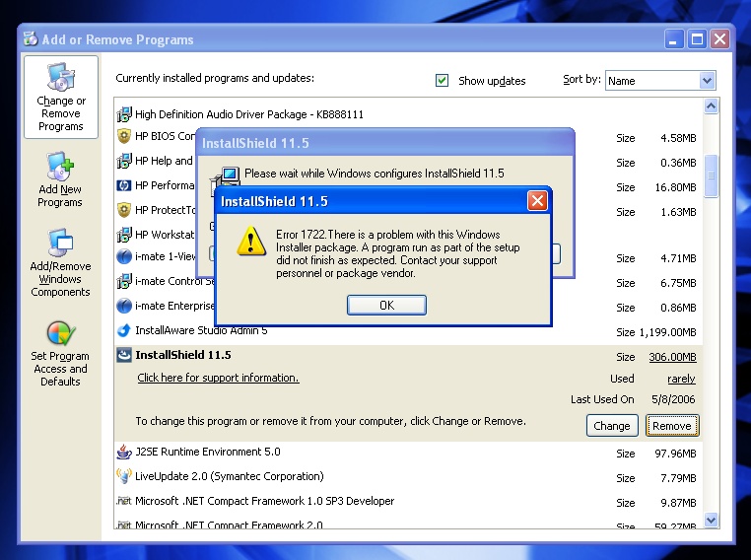Click the 'InstallShield 11.5' bold program name

click(x=183, y=355)
